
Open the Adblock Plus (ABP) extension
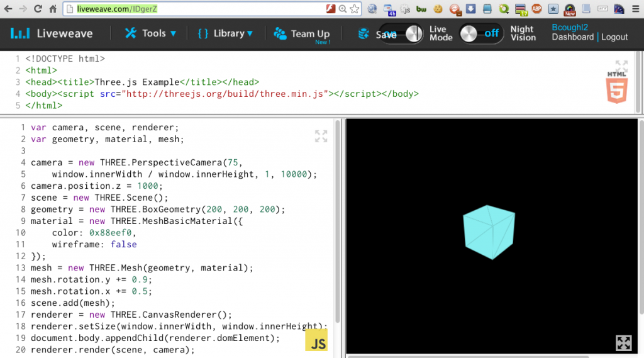pos(536,9)
